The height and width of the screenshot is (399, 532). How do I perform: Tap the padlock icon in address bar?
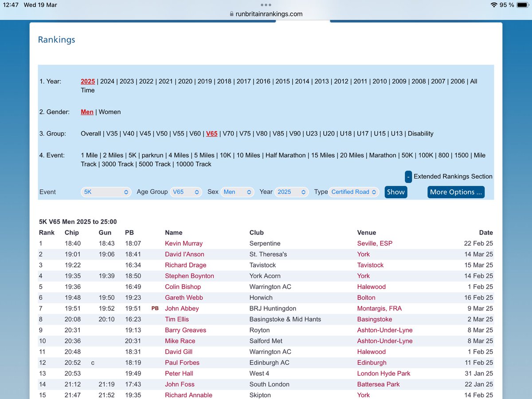231,14
